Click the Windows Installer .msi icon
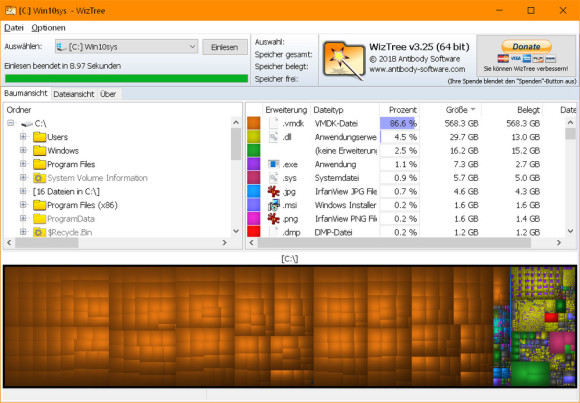The image size is (580, 403). click(x=273, y=205)
